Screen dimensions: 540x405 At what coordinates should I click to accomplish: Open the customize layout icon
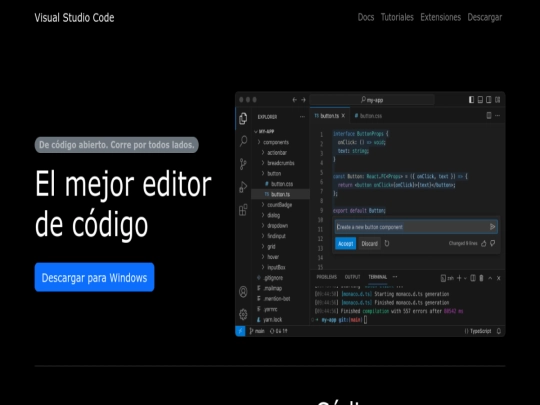[498, 100]
